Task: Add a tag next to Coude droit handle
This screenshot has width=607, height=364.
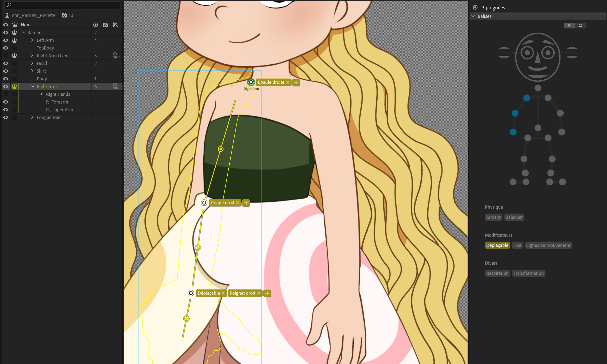Action: (x=246, y=203)
